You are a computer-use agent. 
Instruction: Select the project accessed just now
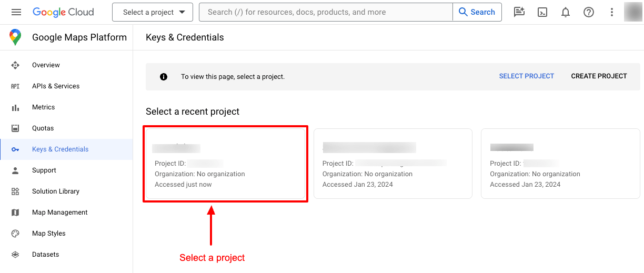click(x=225, y=164)
